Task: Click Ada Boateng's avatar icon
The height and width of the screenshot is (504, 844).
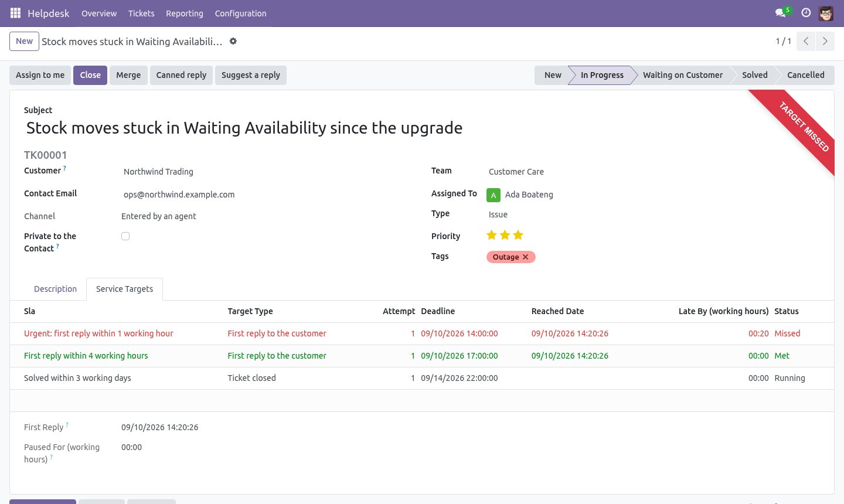Action: pos(494,195)
